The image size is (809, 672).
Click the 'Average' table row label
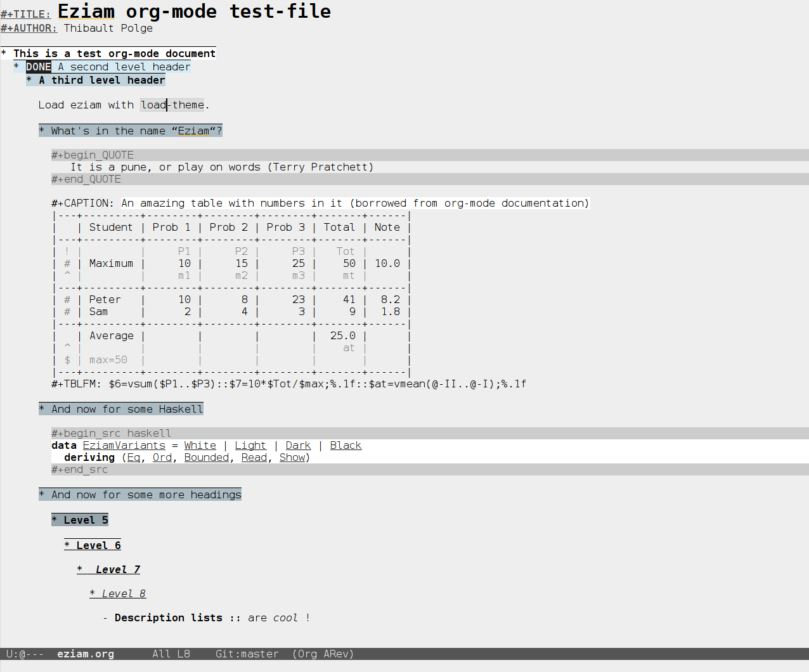coord(111,336)
